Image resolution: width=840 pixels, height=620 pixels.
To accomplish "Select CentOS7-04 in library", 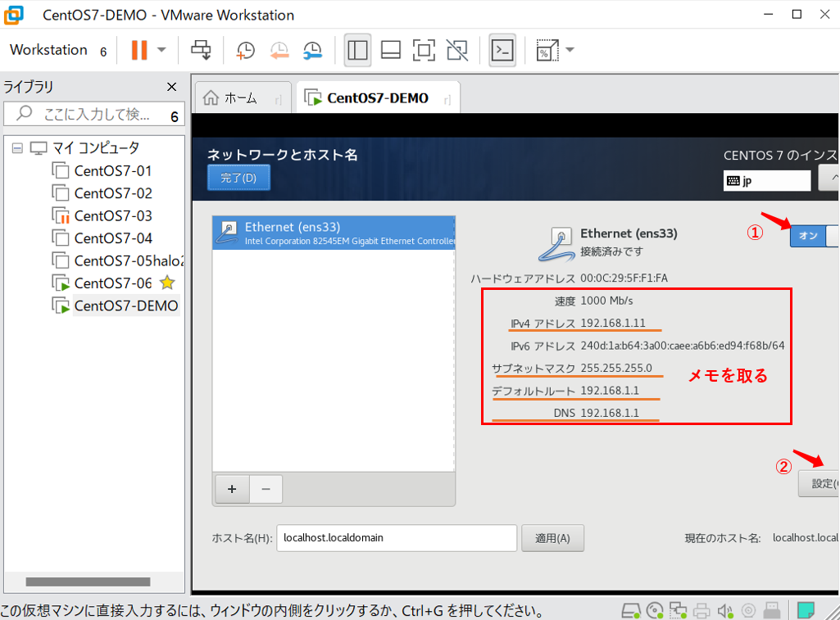I will click(x=102, y=238).
